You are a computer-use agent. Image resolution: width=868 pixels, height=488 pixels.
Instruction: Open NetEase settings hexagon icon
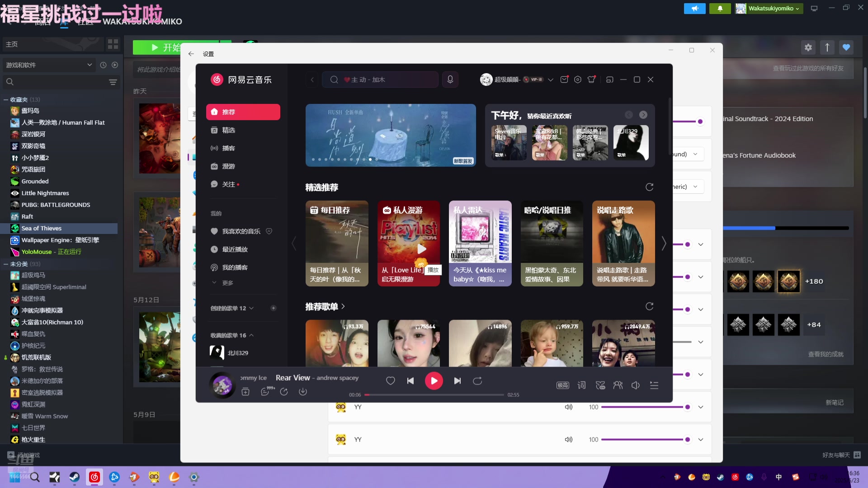point(578,80)
